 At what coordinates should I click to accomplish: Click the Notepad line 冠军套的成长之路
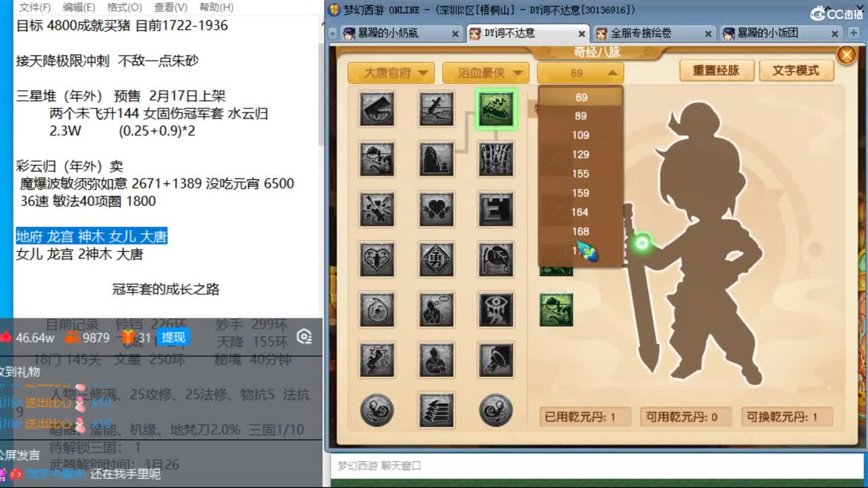coord(166,289)
